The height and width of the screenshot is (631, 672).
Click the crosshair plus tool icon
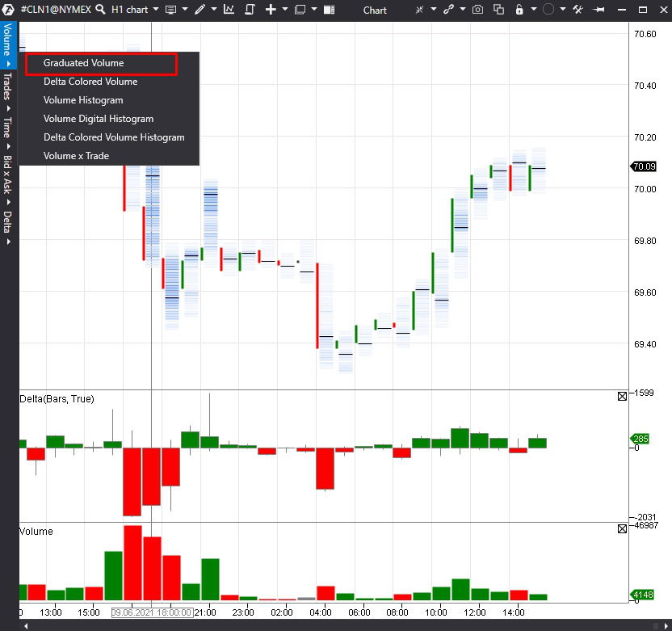(x=271, y=10)
